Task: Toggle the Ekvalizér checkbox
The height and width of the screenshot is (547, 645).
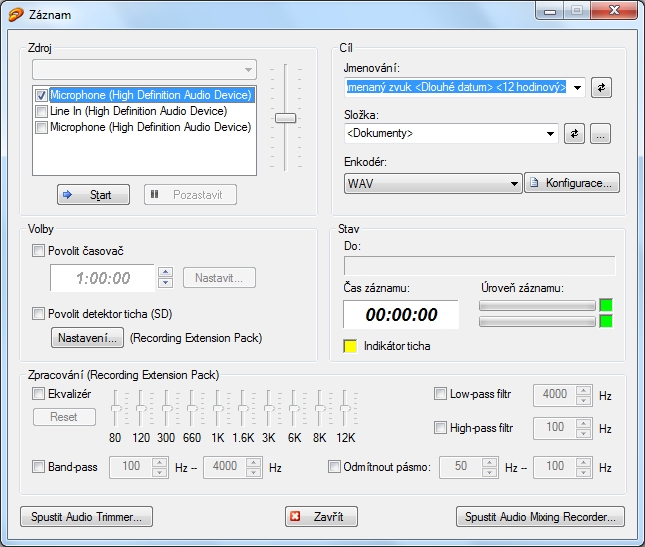Action: 38,394
